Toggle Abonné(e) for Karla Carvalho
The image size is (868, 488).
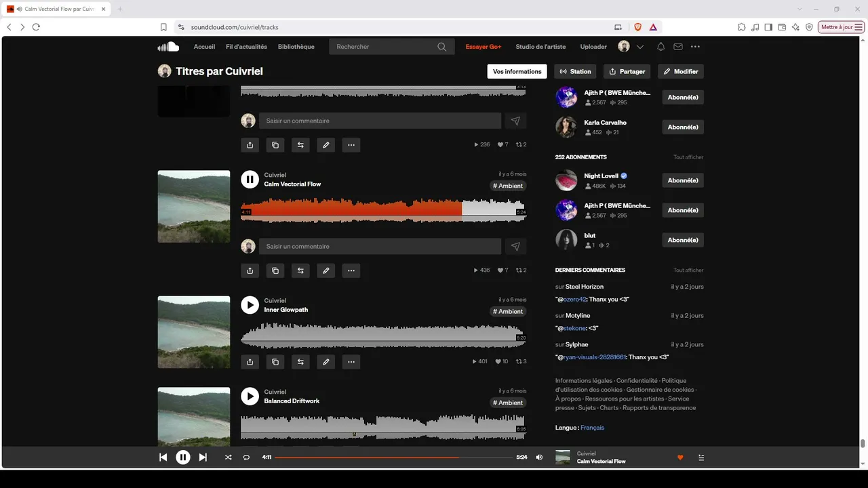point(683,127)
